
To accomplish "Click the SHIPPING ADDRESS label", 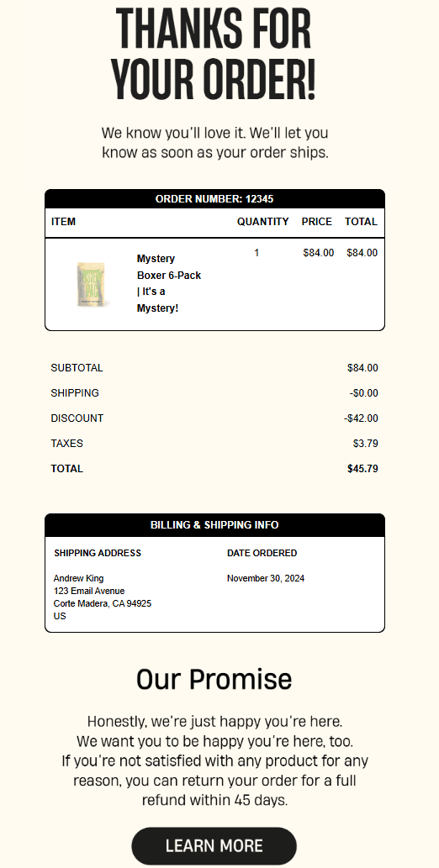I will [98, 553].
